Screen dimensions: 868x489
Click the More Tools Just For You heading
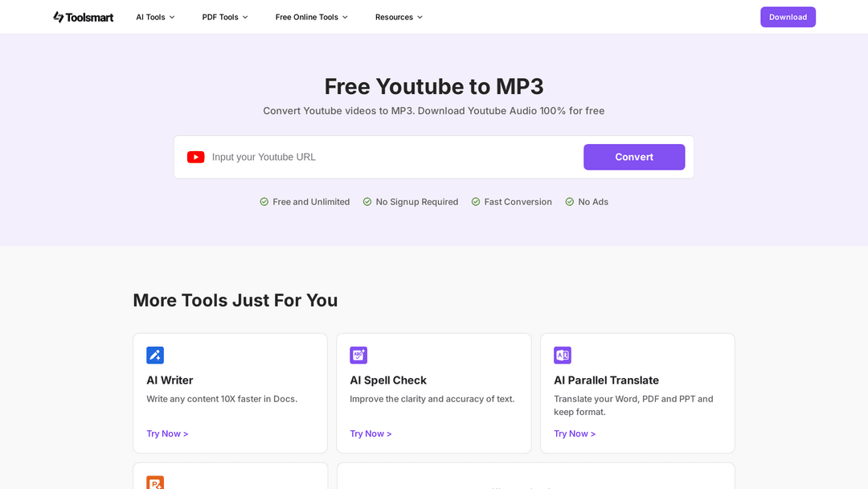[x=235, y=300]
